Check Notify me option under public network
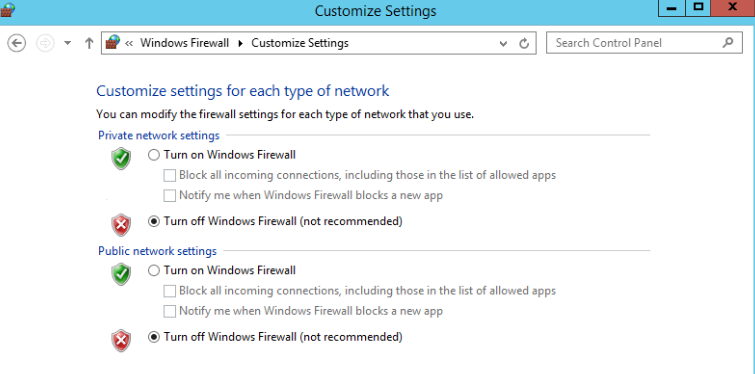Viewport: 755px width, 374px height. coord(169,311)
